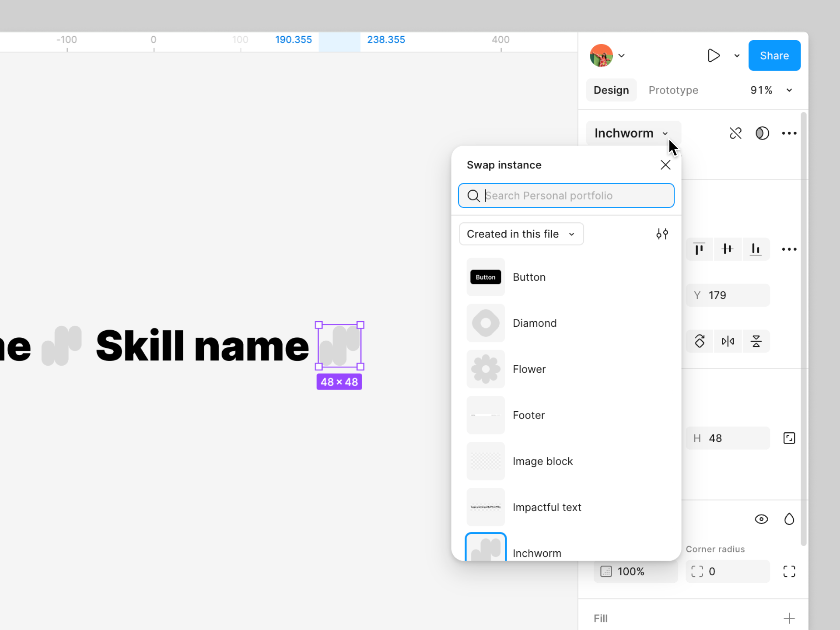The width and height of the screenshot is (840, 630).
Task: Close the Swap instance popup
Action: pyautogui.click(x=665, y=165)
